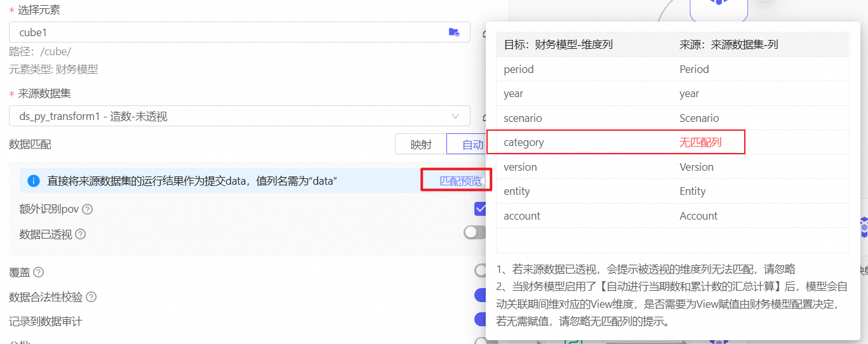The height and width of the screenshot is (344, 868).
Task: Toggle the 数据已透视 switch
Action: tap(475, 233)
